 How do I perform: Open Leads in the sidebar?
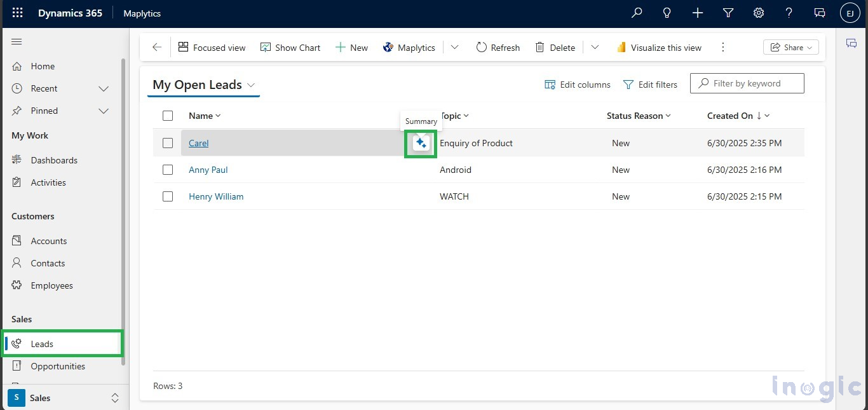click(62, 344)
